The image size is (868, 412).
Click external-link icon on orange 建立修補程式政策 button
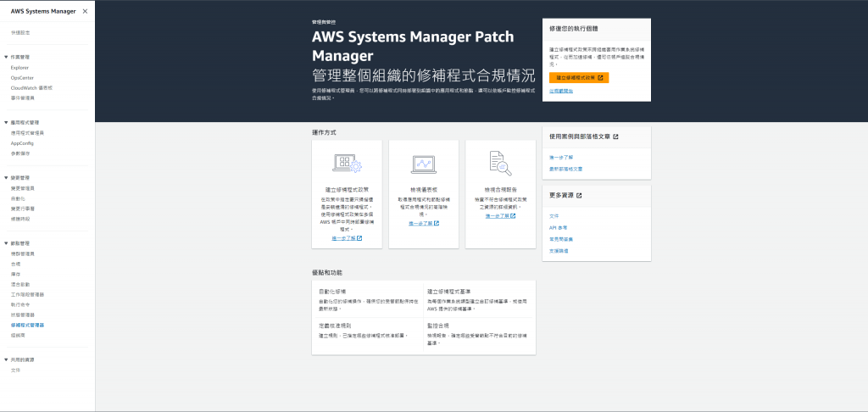click(601, 77)
